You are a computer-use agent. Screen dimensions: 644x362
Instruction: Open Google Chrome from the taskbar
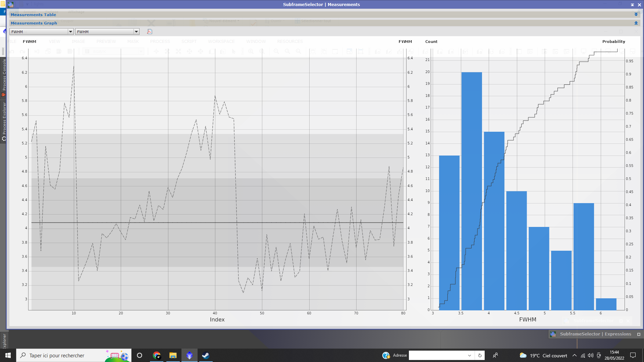coord(157,355)
